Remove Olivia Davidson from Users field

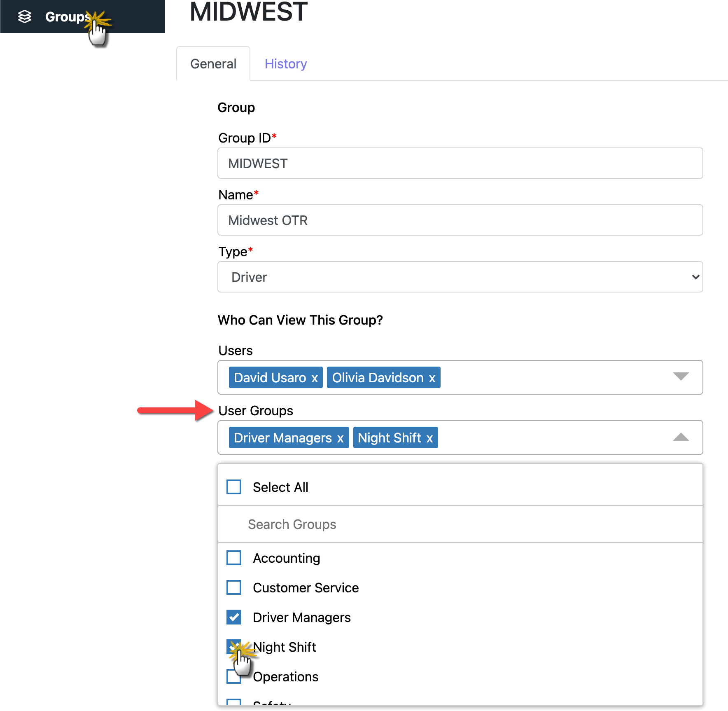[432, 378]
